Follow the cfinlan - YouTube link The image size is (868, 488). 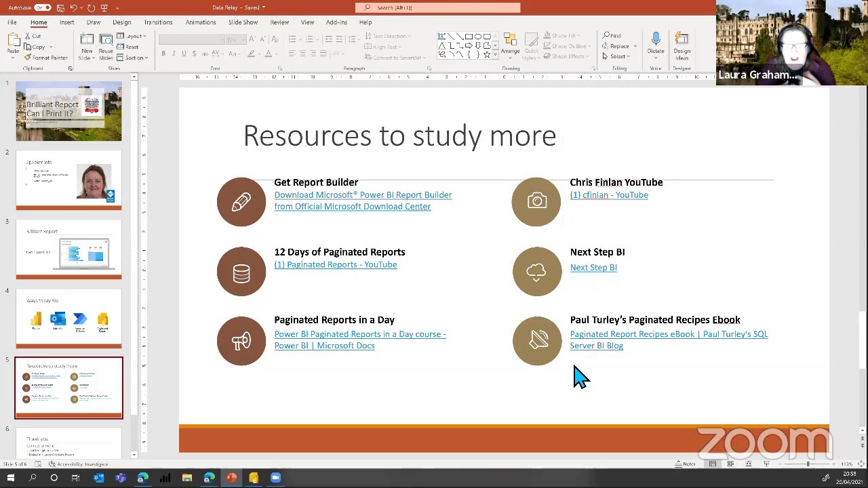coord(609,195)
